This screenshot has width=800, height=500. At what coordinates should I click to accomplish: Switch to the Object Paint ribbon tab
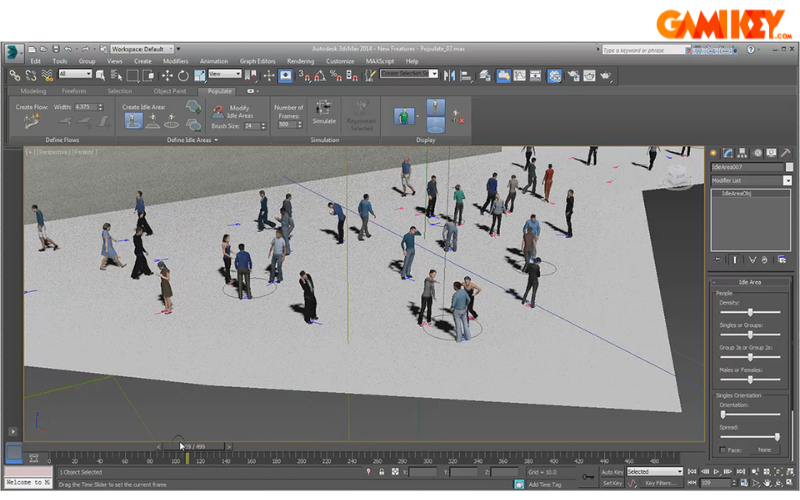[x=169, y=91]
